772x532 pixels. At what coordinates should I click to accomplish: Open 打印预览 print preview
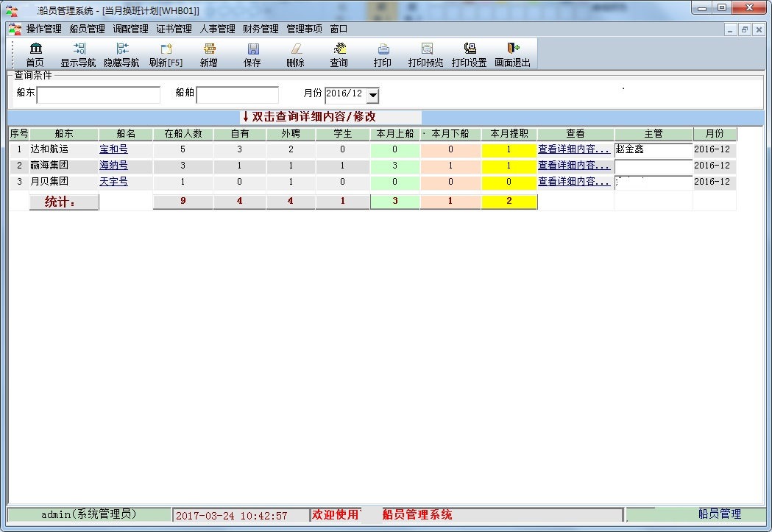point(426,54)
